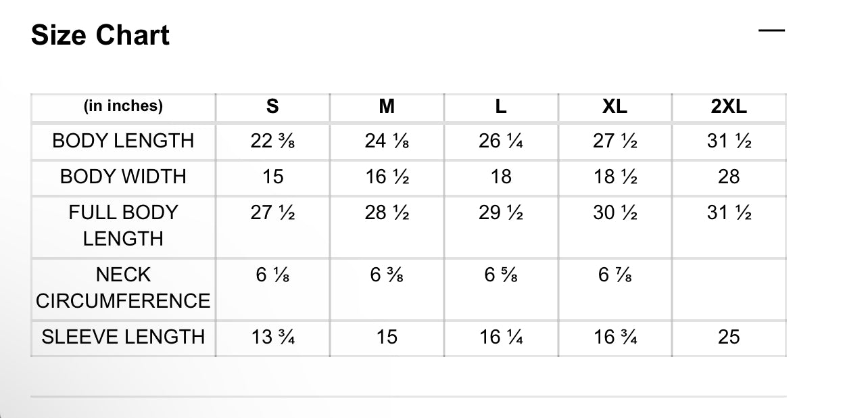Click body length value 22 ⅜ for S
This screenshot has width=868, height=418.
(272, 141)
